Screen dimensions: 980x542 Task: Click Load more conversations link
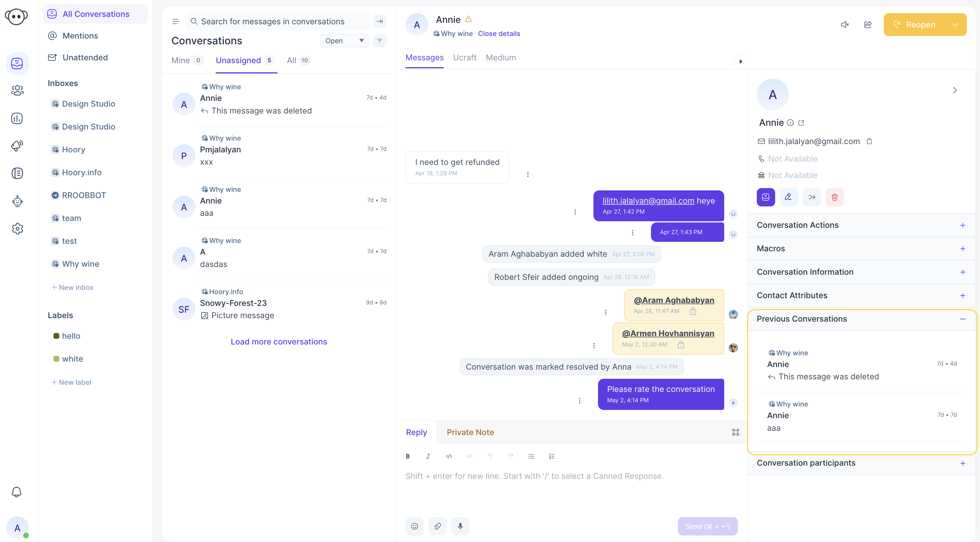279,341
